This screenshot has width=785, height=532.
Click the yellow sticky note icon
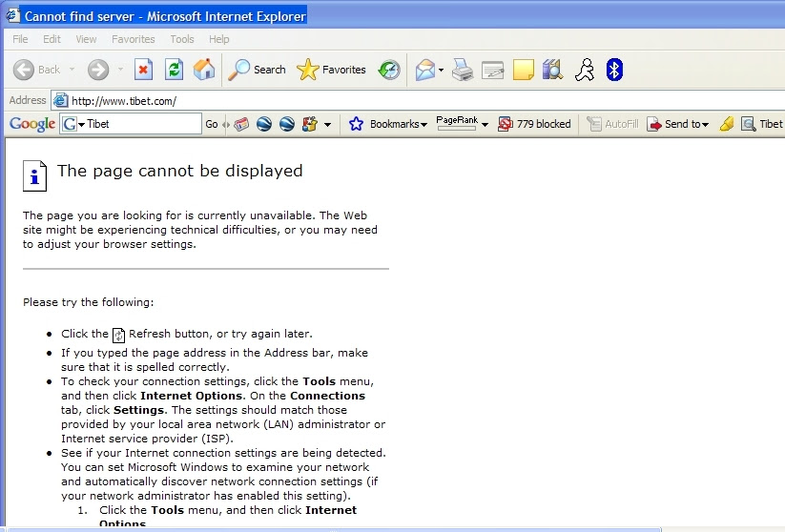point(523,70)
